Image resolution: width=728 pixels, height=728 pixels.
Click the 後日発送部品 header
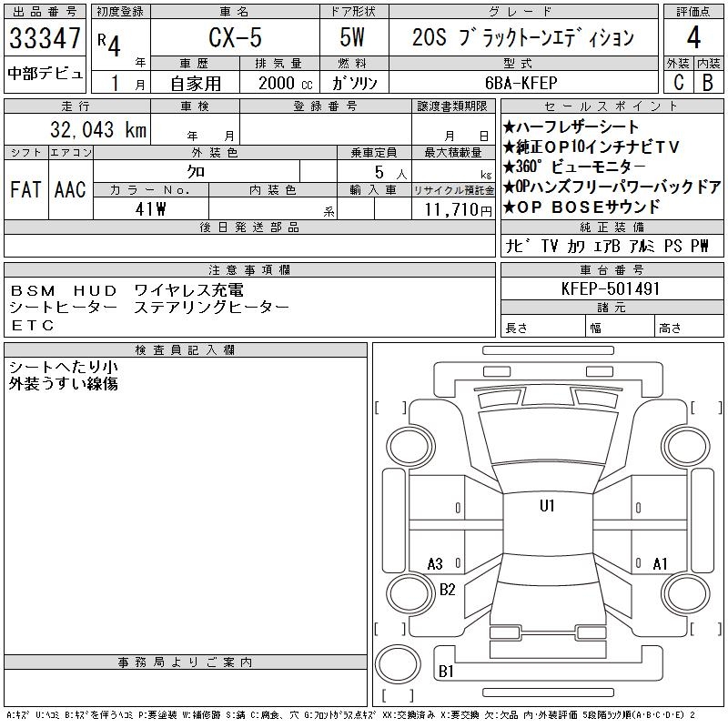[x=249, y=227]
